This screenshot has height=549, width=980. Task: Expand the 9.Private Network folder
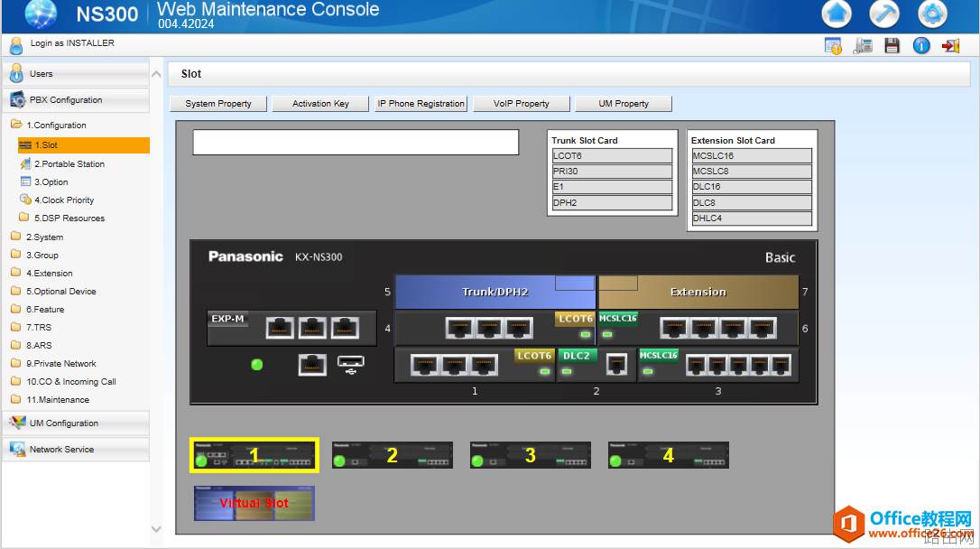pyautogui.click(x=54, y=363)
